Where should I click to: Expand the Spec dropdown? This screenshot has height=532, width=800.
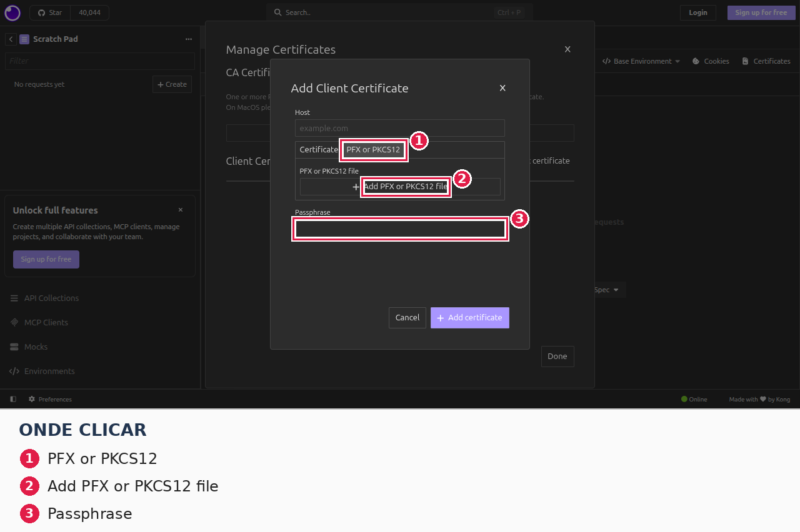[606, 290]
